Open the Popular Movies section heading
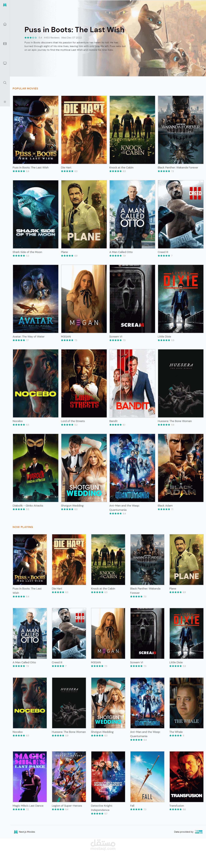Viewport: 206px width, 868px height. coord(25,88)
